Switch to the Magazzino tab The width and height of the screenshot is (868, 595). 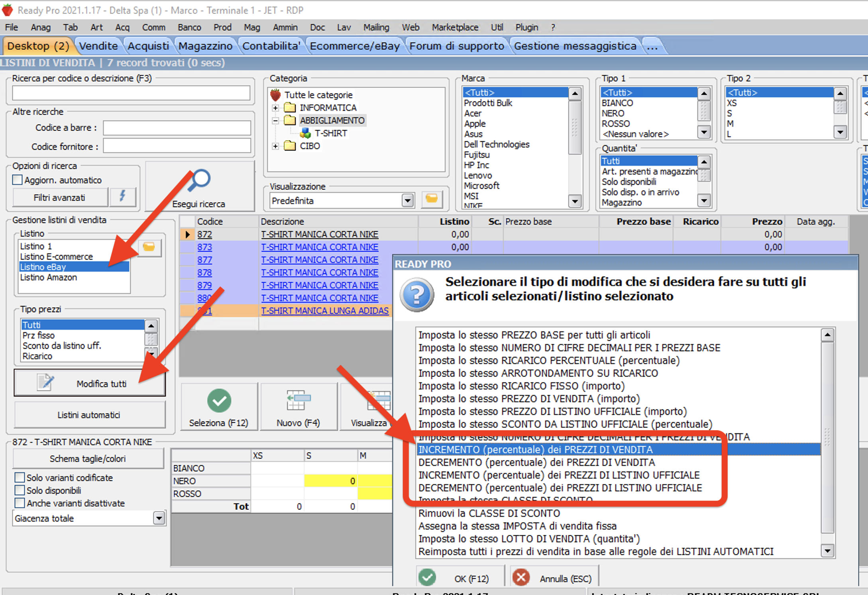click(x=205, y=46)
